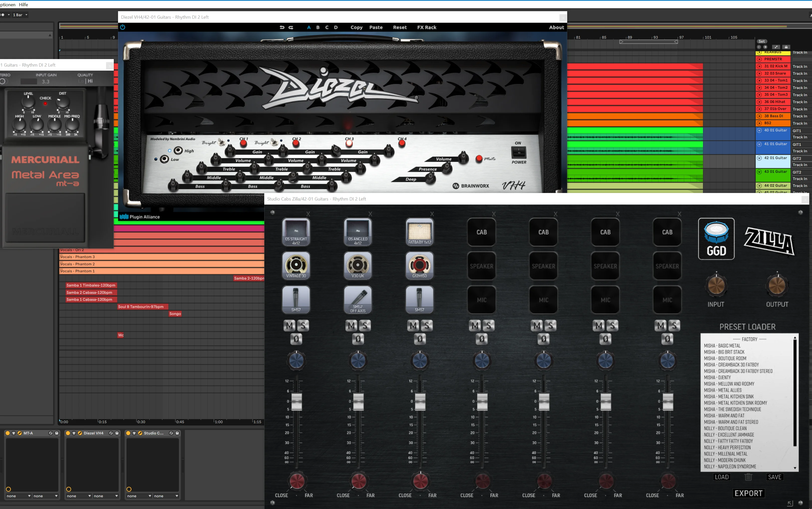Click the GGD drum logo icon
Screen dimensions: 812x509
(716, 239)
